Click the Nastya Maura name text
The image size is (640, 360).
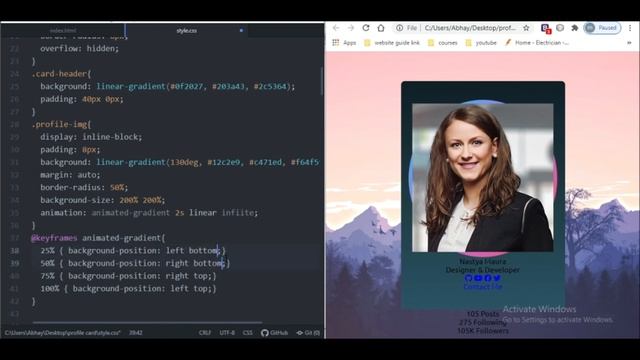tap(482, 262)
